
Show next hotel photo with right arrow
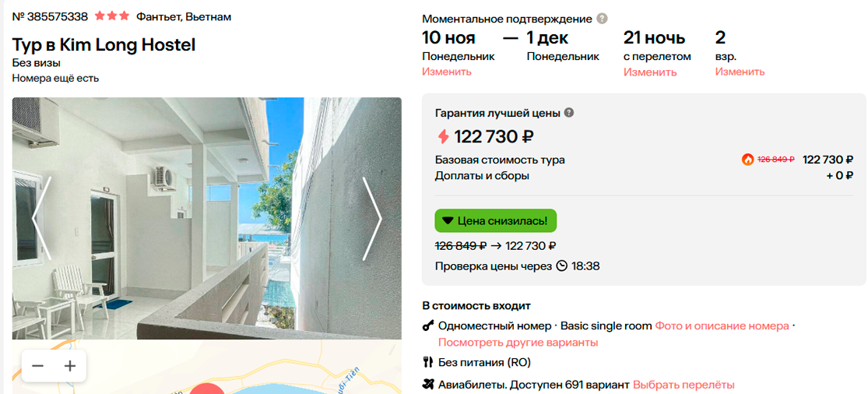[372, 219]
